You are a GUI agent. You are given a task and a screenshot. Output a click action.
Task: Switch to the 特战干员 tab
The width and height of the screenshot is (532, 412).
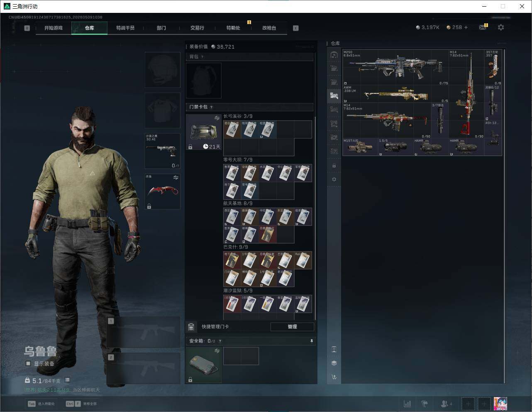(125, 28)
